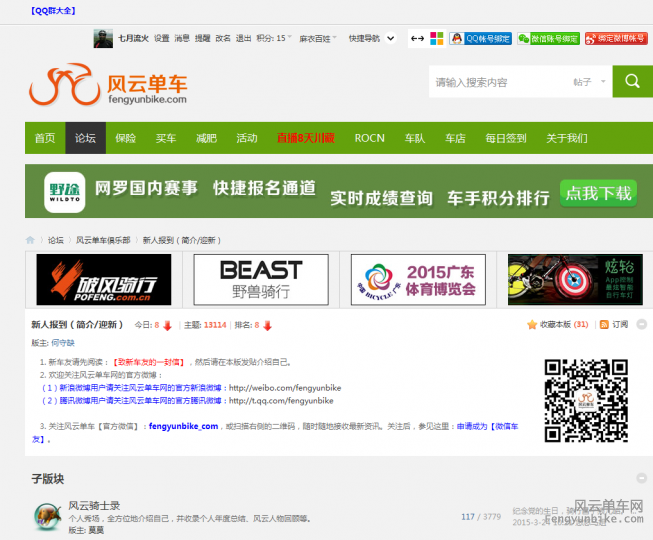Click the user avatar beside 七月流火
The image size is (653, 540).
103,38
